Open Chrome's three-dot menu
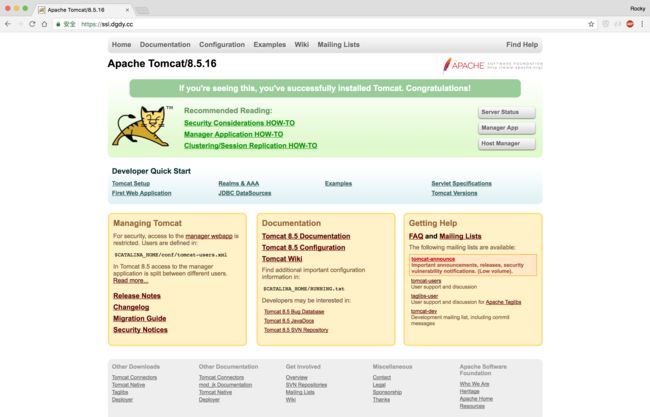 coord(642,24)
